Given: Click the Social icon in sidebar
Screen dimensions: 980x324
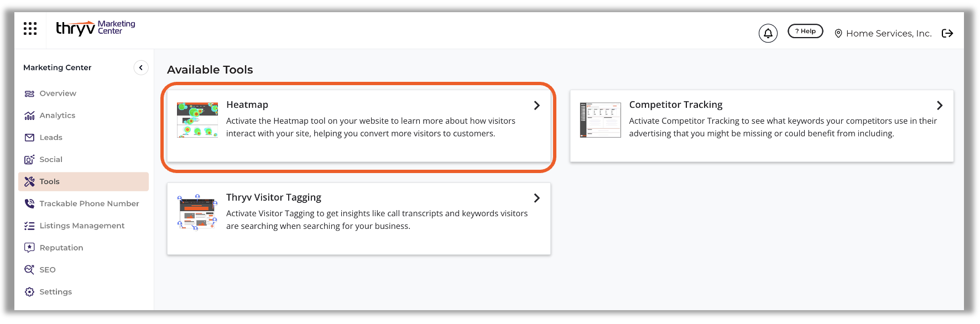Looking at the screenshot, I should click(x=29, y=160).
